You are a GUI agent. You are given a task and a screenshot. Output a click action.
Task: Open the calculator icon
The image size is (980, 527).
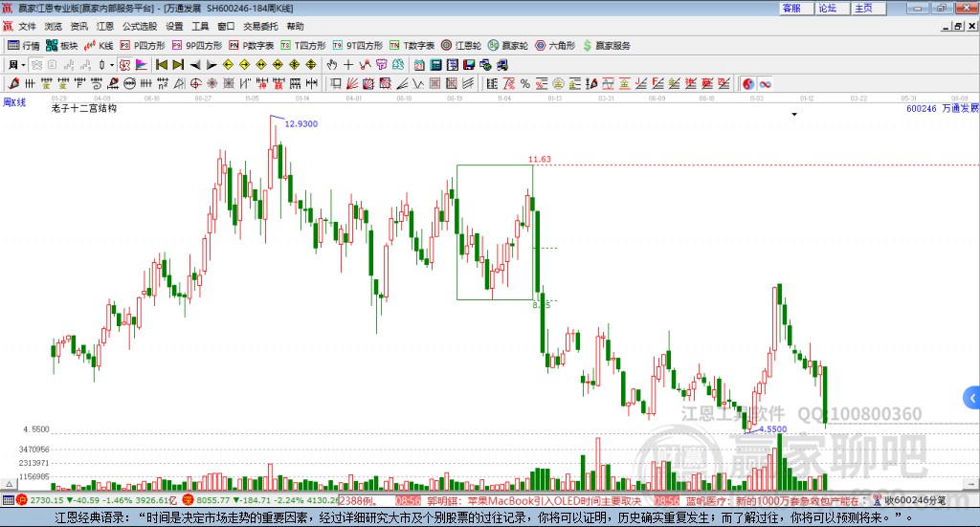coord(435,65)
